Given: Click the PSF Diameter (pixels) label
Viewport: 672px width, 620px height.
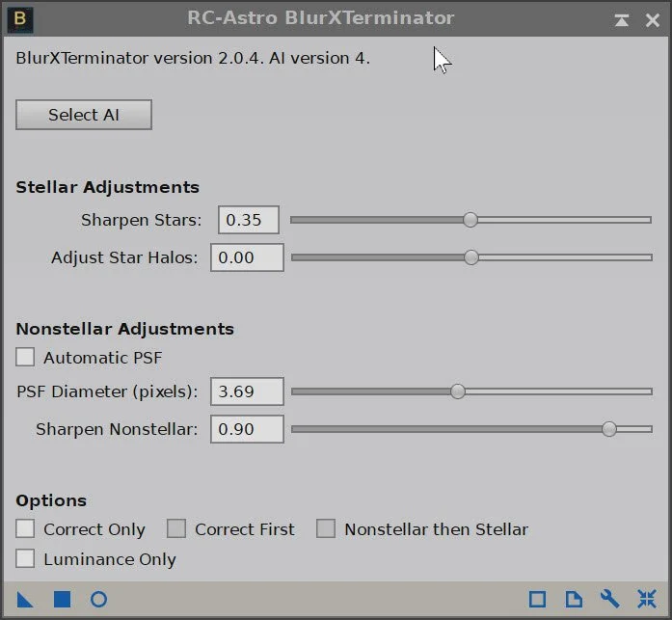Looking at the screenshot, I should coord(107,391).
